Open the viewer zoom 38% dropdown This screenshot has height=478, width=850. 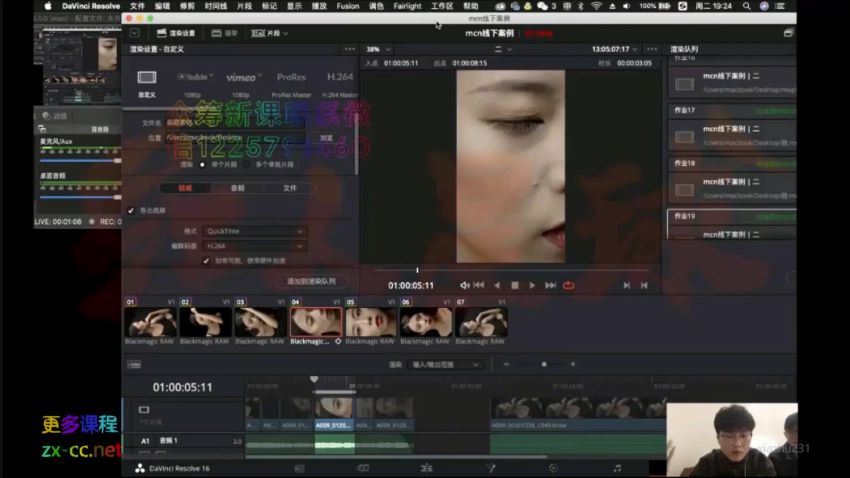[378, 49]
